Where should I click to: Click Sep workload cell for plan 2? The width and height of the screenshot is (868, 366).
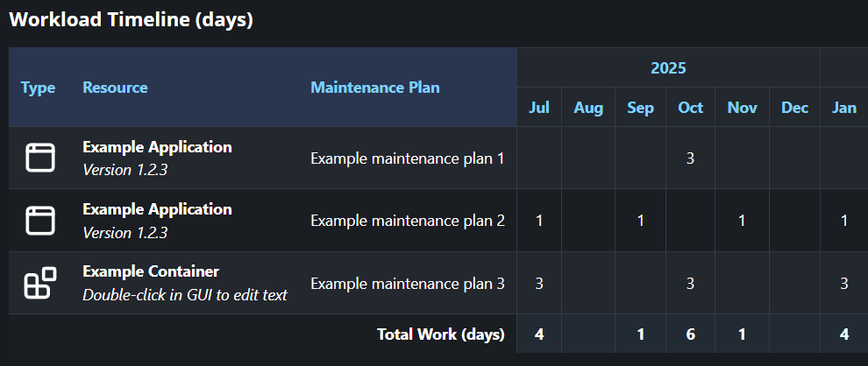pyautogui.click(x=641, y=221)
